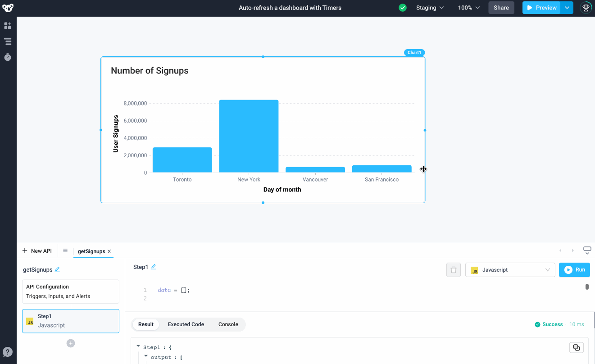Copy the Step1 result with copy icon
The width and height of the screenshot is (595, 364).
tap(577, 347)
